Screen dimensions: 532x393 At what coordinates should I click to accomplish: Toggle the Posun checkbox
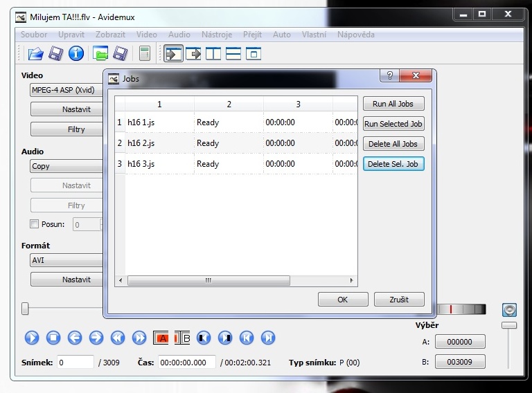(35, 224)
